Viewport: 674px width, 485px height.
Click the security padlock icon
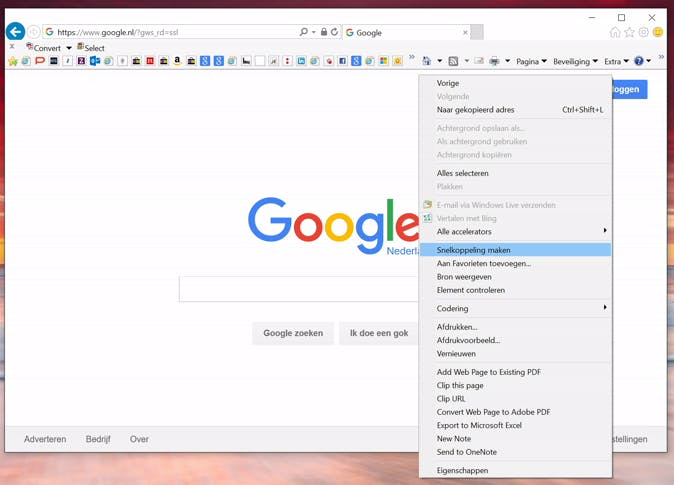(324, 32)
